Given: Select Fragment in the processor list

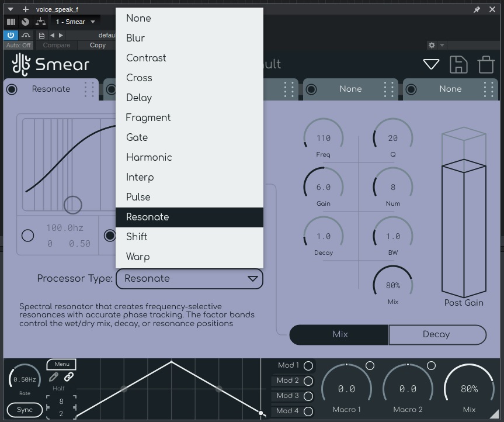Looking at the screenshot, I should 189,117.
